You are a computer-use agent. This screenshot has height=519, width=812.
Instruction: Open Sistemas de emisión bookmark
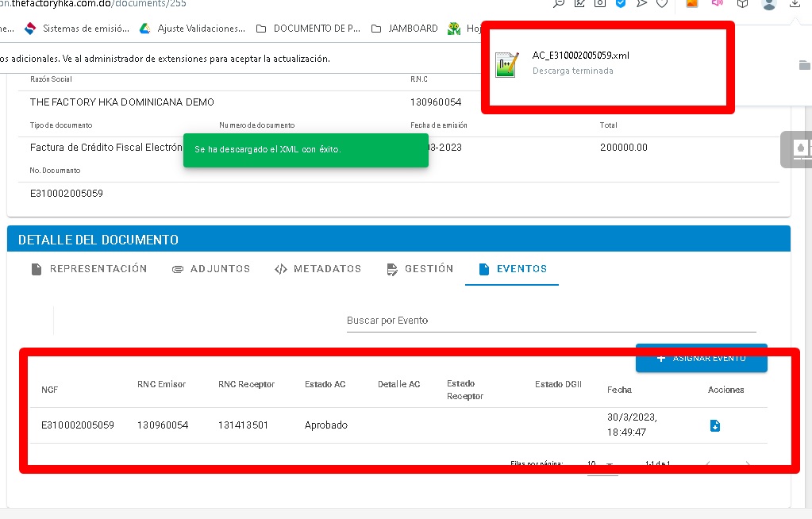(x=77, y=29)
